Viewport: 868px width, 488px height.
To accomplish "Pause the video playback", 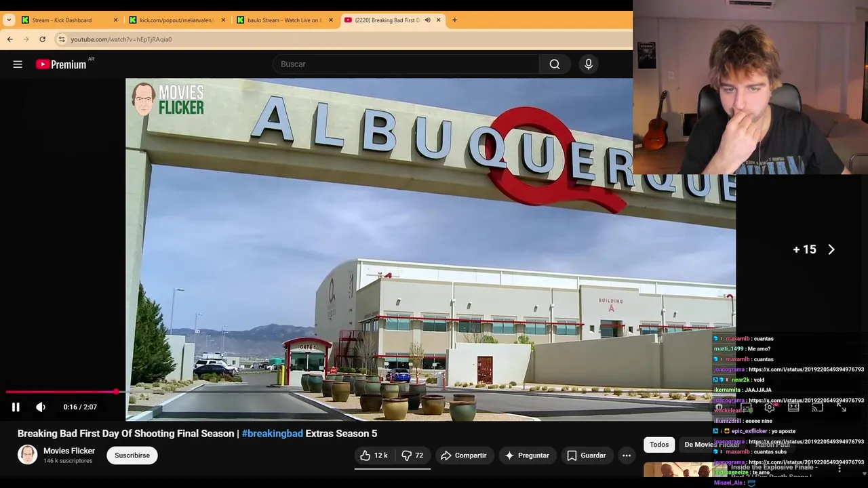I will 16,407.
